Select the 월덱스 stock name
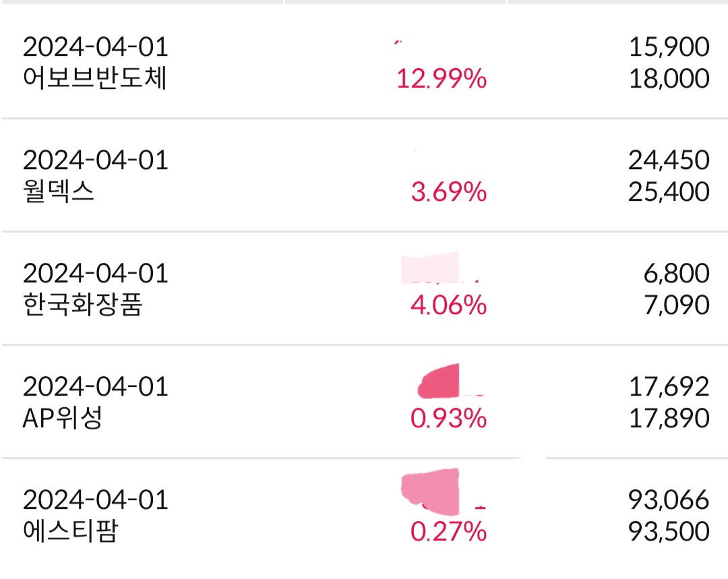The image size is (728, 579). [x=58, y=193]
